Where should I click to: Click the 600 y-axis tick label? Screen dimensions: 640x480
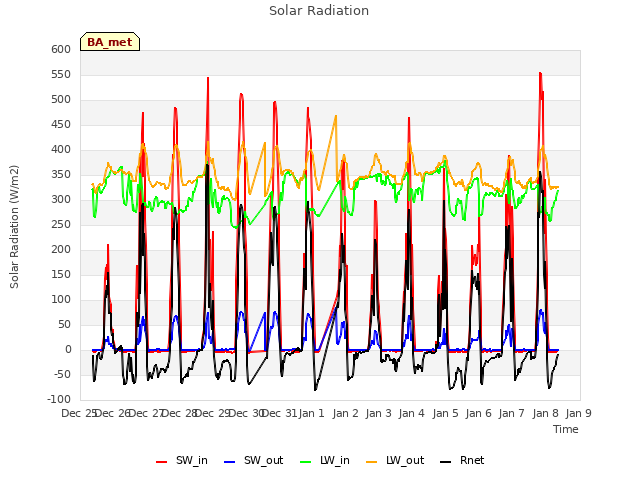click(61, 49)
